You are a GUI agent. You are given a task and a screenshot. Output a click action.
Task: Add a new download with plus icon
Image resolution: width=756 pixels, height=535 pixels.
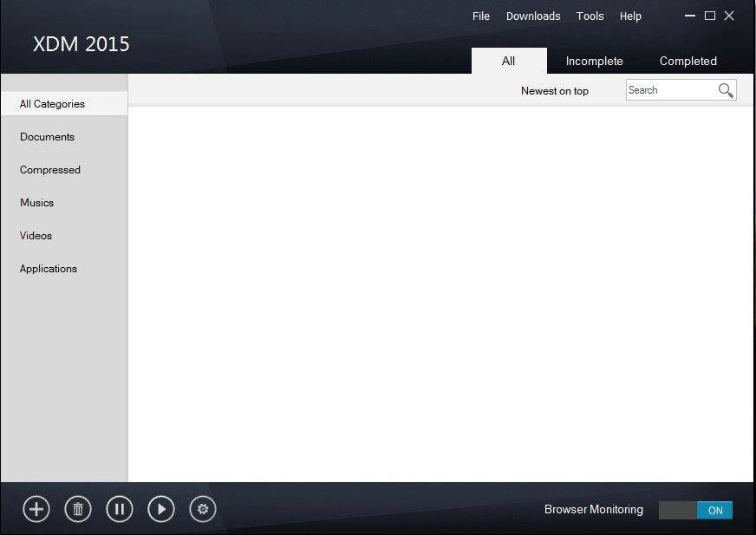pyautogui.click(x=36, y=509)
